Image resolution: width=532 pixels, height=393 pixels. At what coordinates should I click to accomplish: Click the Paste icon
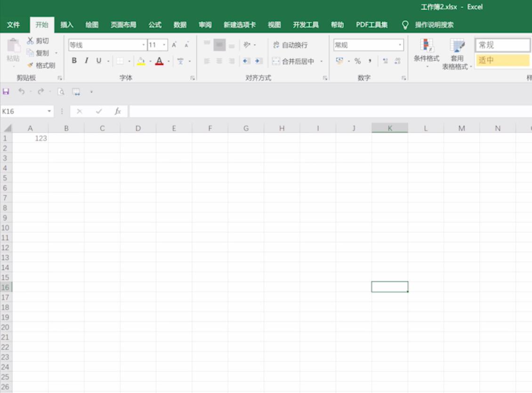13,46
